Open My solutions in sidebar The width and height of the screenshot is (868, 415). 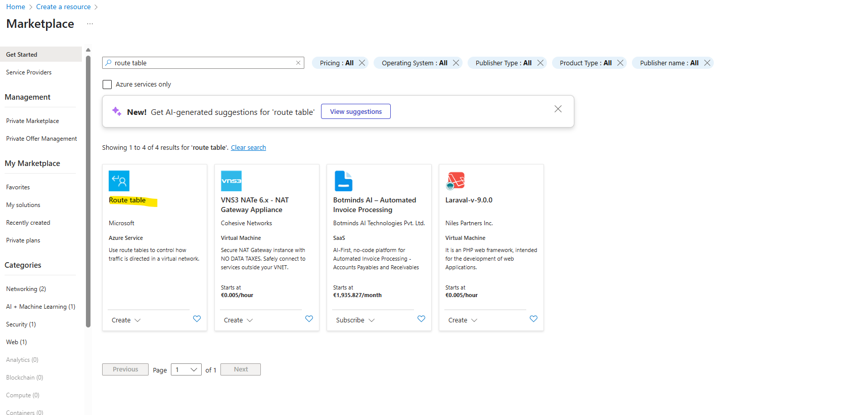tap(23, 205)
